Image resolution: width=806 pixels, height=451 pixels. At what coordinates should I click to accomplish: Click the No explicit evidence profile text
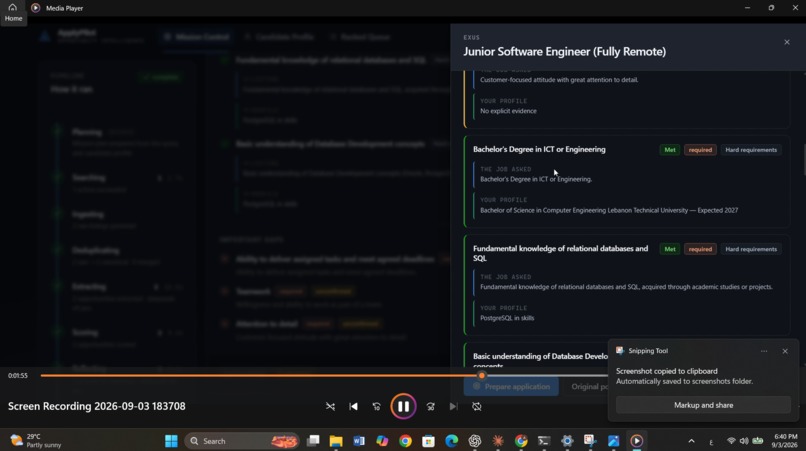(508, 111)
